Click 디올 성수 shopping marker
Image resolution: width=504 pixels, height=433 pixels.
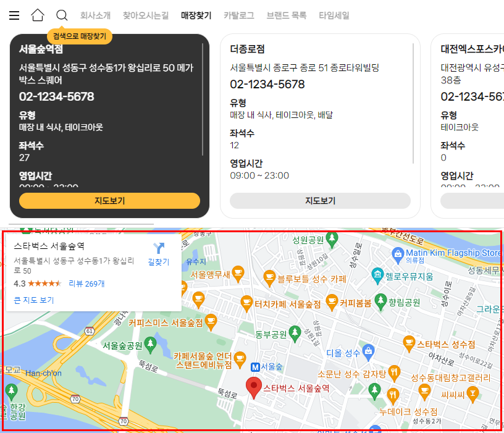pyautogui.click(x=368, y=352)
